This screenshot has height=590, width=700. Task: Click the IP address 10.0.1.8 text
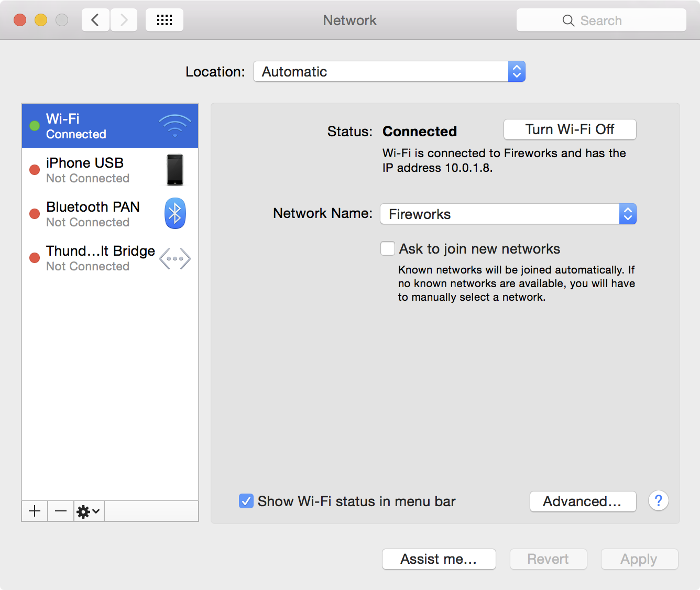pyautogui.click(x=437, y=168)
